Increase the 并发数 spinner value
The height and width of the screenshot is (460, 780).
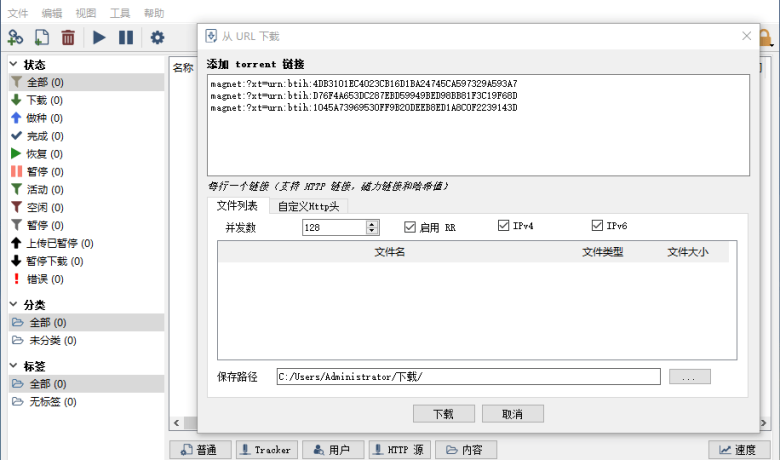pos(372,224)
